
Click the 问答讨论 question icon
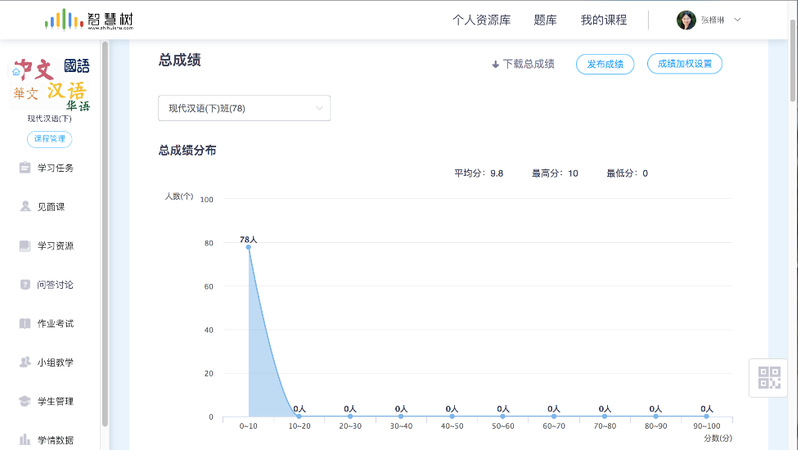(25, 285)
